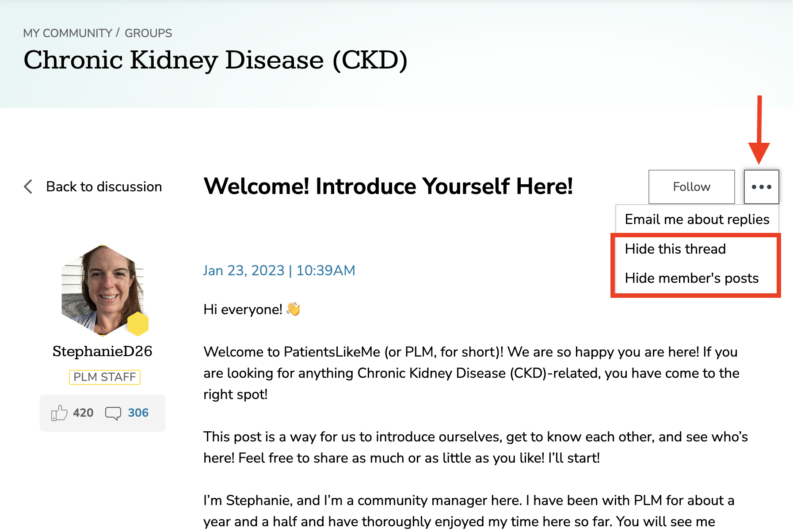
Task: Click the back chevron arrow icon
Action: pyautogui.click(x=28, y=186)
